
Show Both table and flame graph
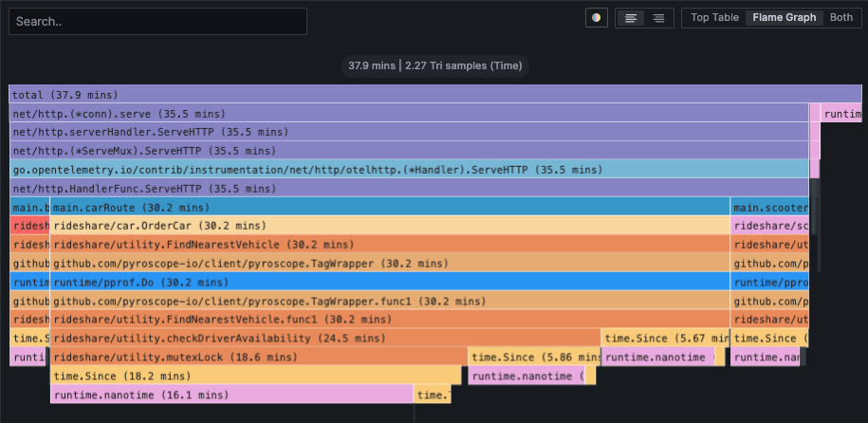(x=840, y=18)
